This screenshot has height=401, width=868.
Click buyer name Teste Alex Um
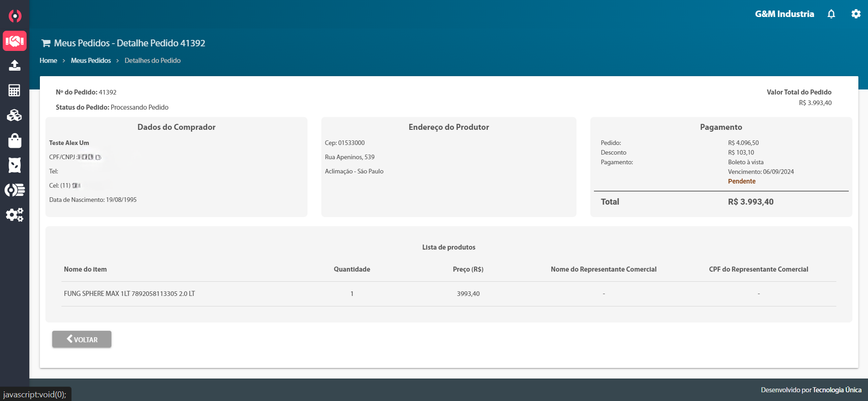coord(69,143)
